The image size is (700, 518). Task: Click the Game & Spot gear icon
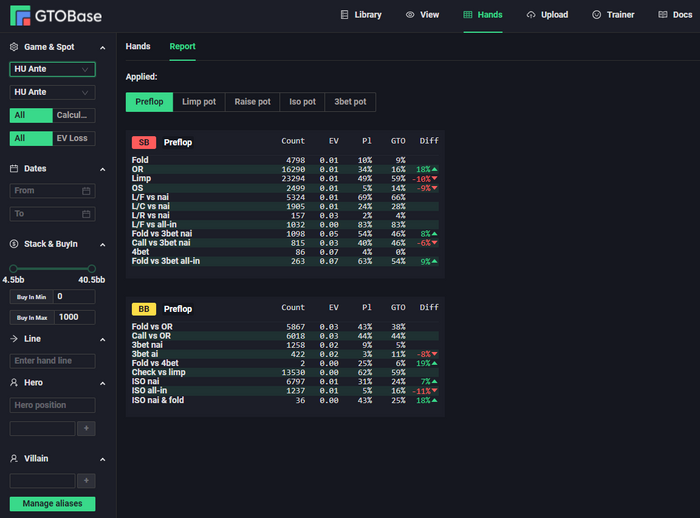[x=14, y=47]
